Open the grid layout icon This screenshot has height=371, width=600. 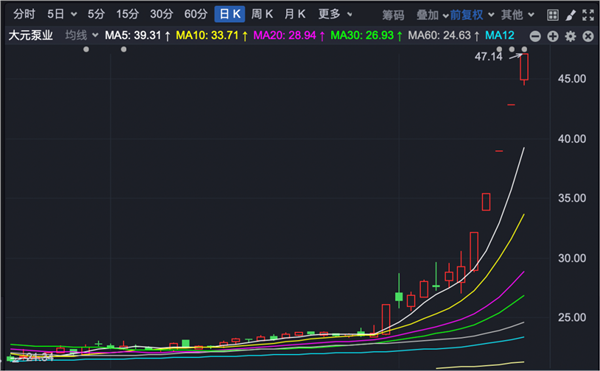click(553, 15)
